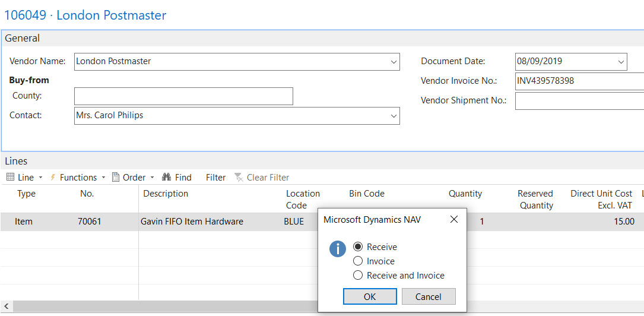Screen dimensions: 644x316
Task: Click the blue information icon in dialog
Action: [x=338, y=249]
